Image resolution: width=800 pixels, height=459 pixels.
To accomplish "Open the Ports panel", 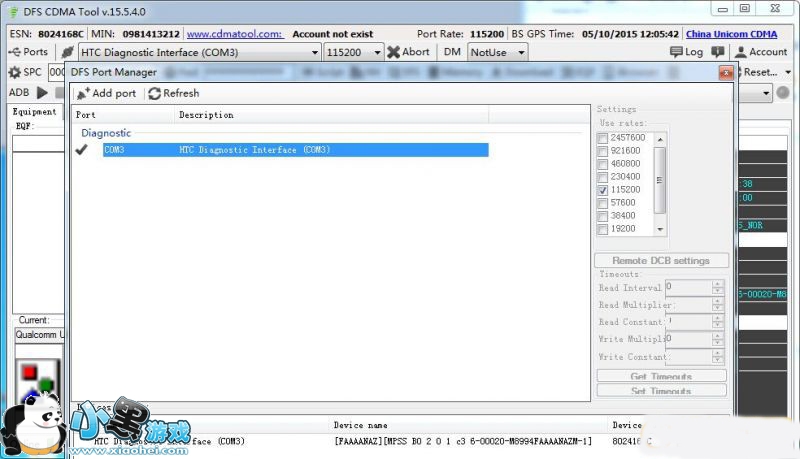I will tap(29, 52).
